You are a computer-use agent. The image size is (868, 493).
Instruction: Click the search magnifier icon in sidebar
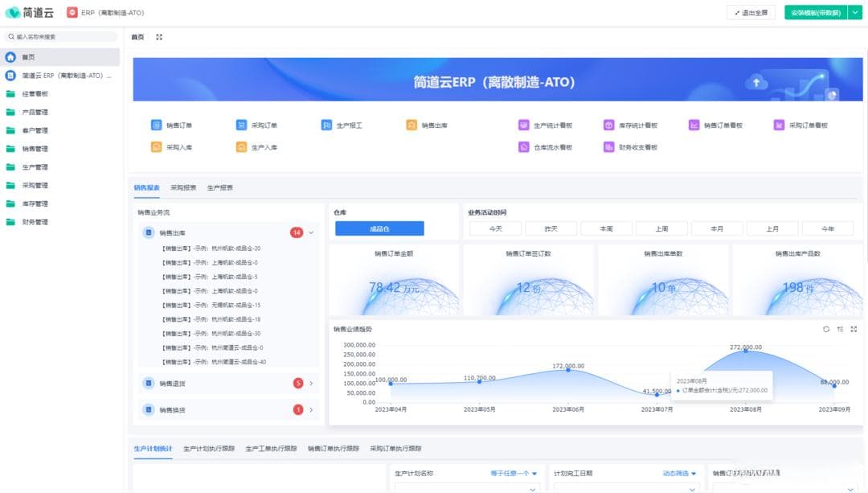click(x=11, y=36)
